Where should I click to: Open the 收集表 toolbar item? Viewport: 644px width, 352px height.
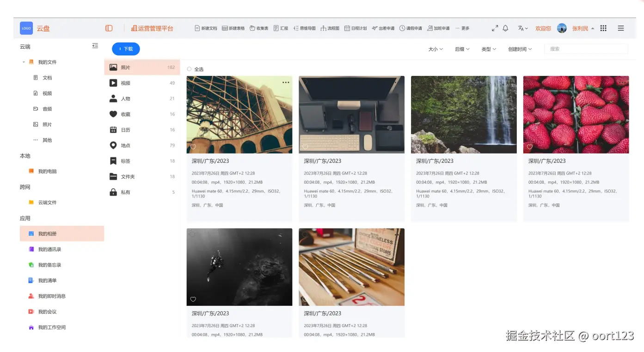pyautogui.click(x=259, y=28)
